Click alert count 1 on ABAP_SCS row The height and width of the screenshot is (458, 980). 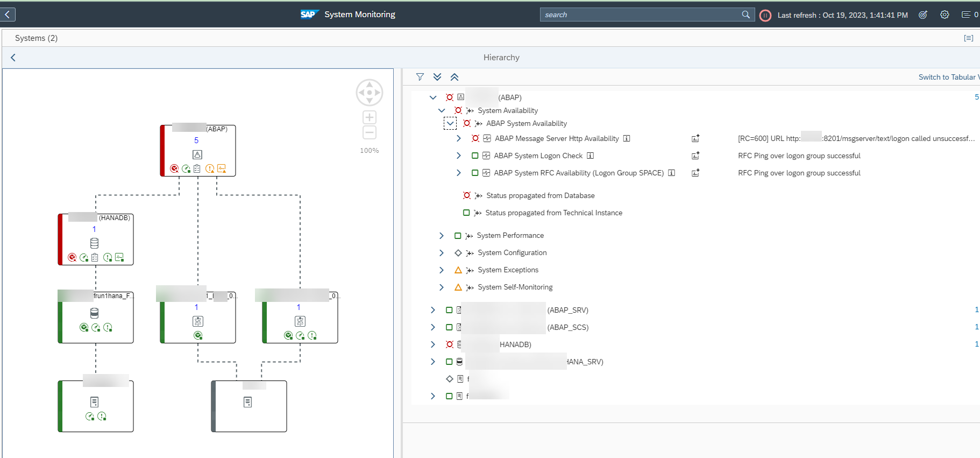(x=977, y=327)
